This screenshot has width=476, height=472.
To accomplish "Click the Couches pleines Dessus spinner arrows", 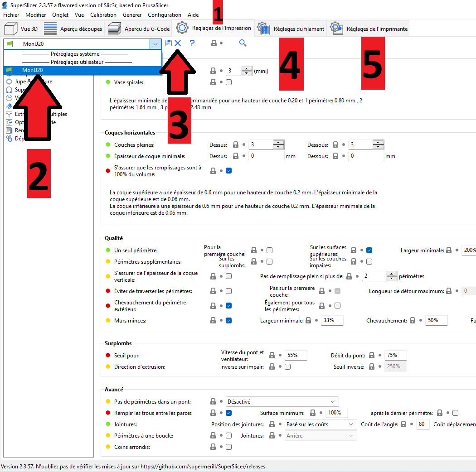I will point(278,144).
